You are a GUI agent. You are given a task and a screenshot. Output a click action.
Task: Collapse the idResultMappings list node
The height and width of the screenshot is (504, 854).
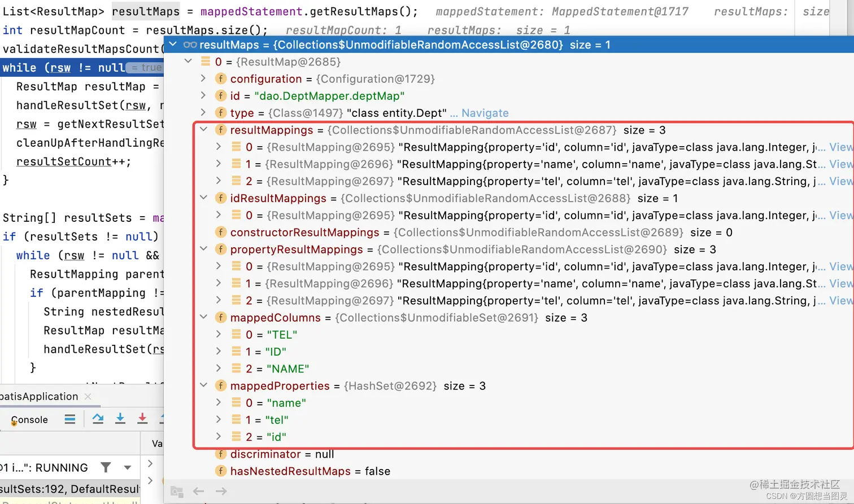(203, 198)
